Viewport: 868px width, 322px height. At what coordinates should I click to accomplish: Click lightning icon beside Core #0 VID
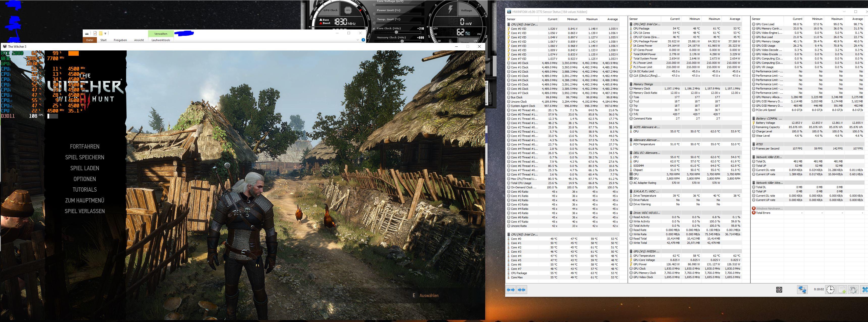[509, 29]
